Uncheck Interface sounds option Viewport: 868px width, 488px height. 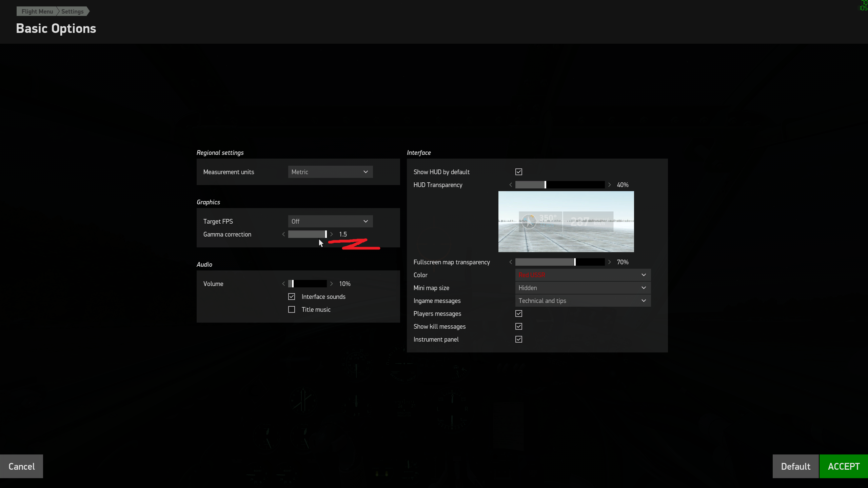(292, 297)
